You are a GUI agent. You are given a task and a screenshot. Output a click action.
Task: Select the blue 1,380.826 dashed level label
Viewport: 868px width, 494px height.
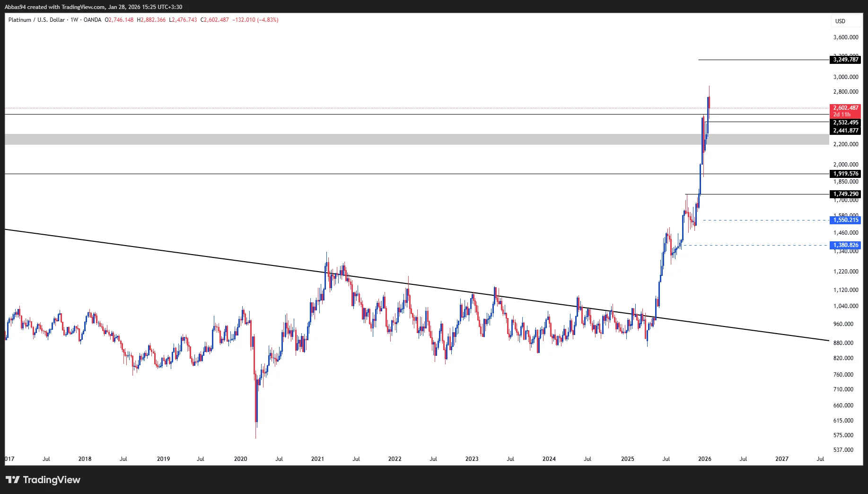tap(845, 245)
